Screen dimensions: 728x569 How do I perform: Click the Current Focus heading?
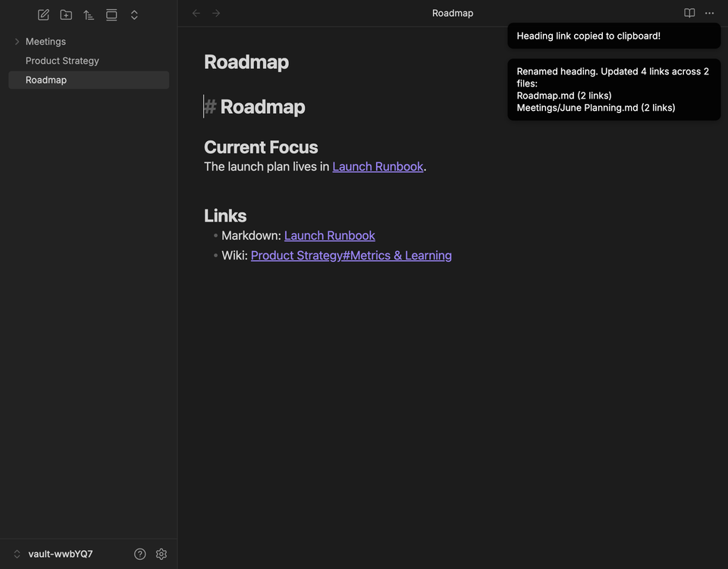click(261, 147)
